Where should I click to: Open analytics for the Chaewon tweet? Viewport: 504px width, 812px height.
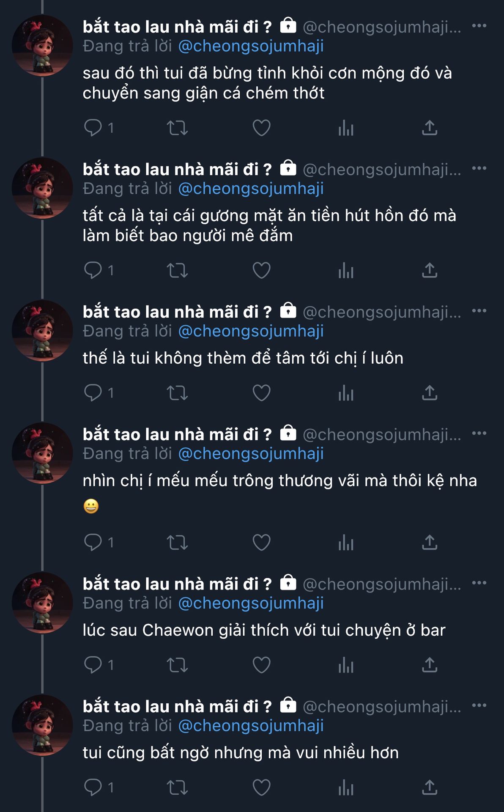pyautogui.click(x=345, y=665)
